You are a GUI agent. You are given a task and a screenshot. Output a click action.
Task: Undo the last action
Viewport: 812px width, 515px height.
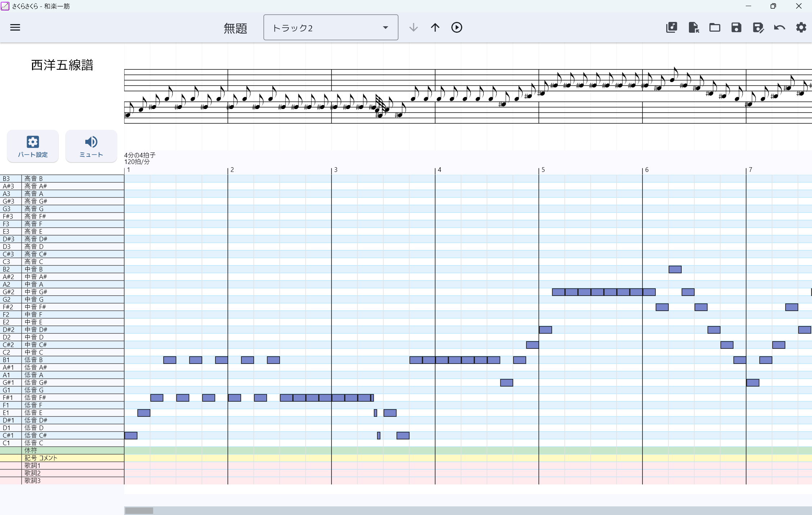[780, 27]
